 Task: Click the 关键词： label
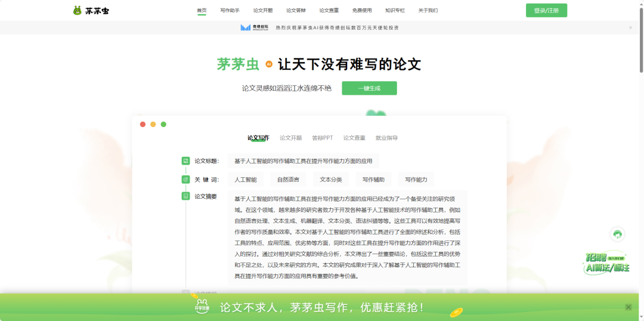click(206, 180)
